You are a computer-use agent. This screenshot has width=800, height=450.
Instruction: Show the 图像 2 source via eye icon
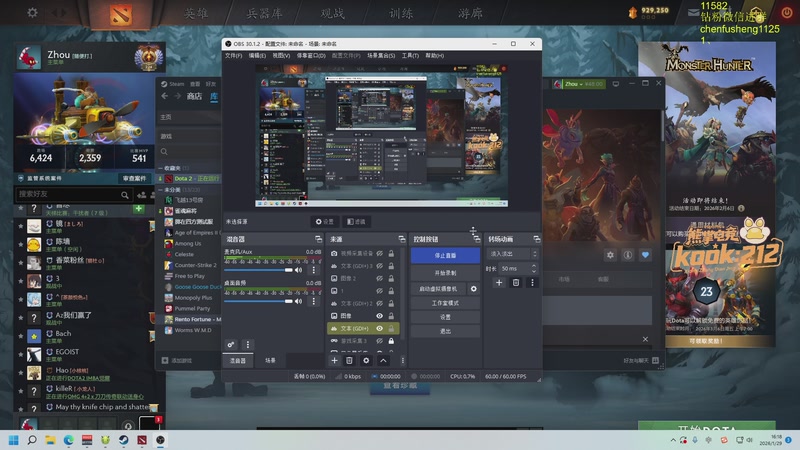tap(380, 279)
